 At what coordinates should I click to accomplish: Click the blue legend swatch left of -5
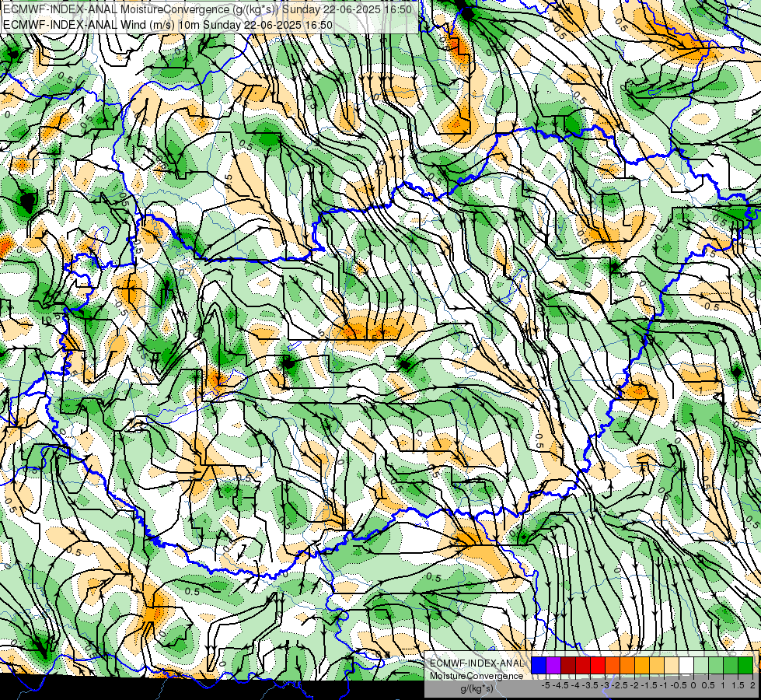(x=539, y=666)
